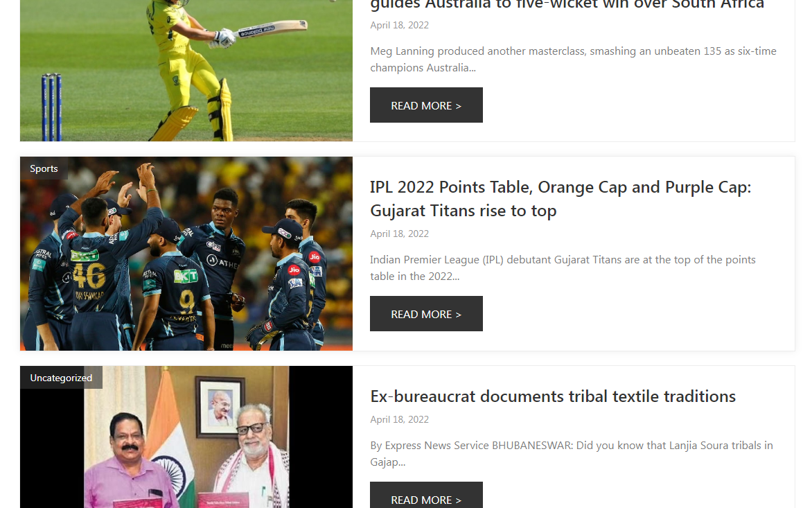Image resolution: width=812 pixels, height=508 pixels.
Task: Open Ex-bureaucrat documents tribal textile traditions headline
Action: click(553, 396)
